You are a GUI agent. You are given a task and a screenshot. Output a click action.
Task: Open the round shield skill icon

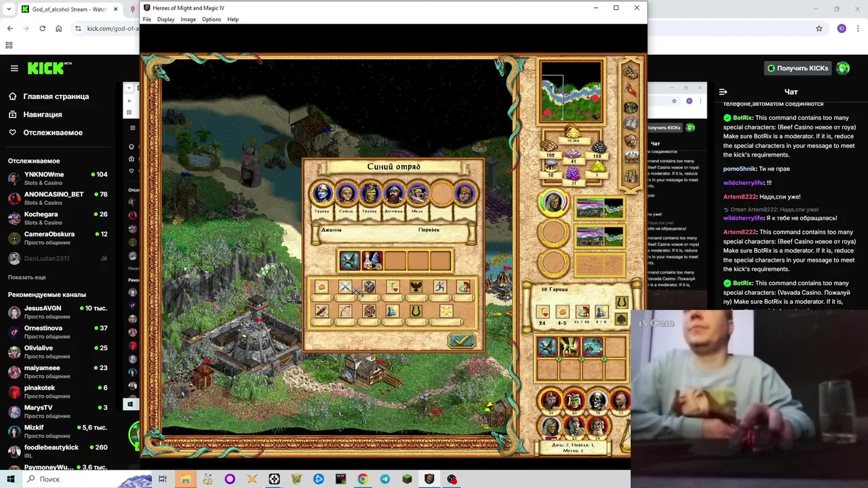(369, 287)
